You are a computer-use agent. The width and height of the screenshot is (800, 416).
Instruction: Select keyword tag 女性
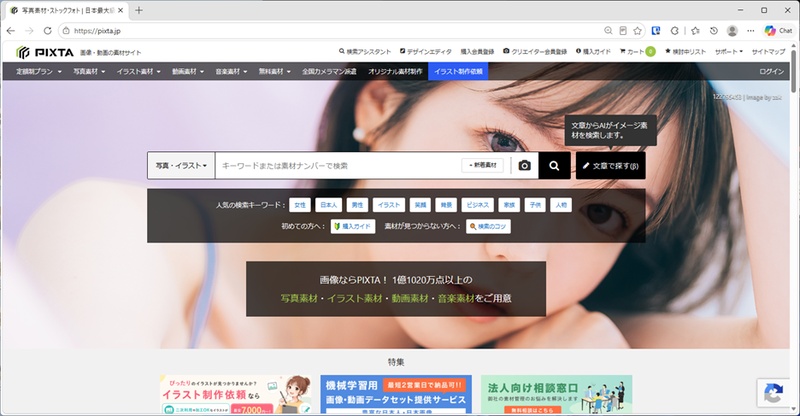[x=300, y=205]
